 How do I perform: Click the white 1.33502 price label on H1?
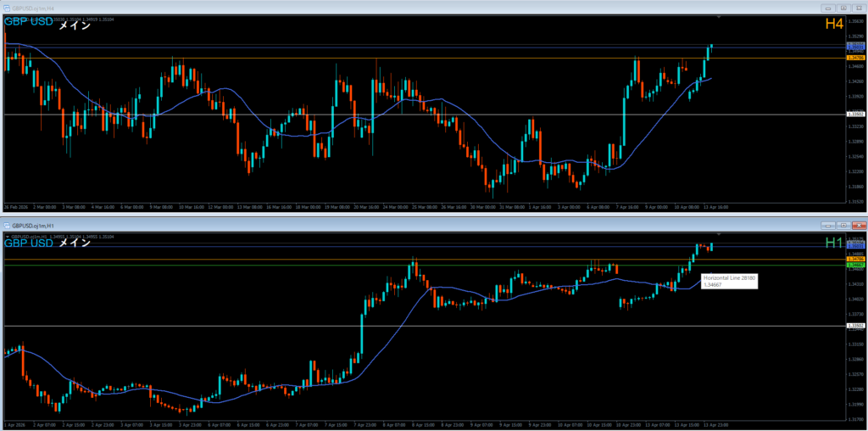tap(856, 325)
